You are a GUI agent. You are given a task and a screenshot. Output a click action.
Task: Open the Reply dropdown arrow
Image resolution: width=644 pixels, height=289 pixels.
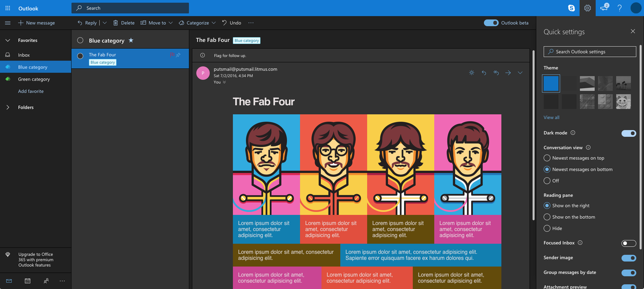click(x=104, y=23)
